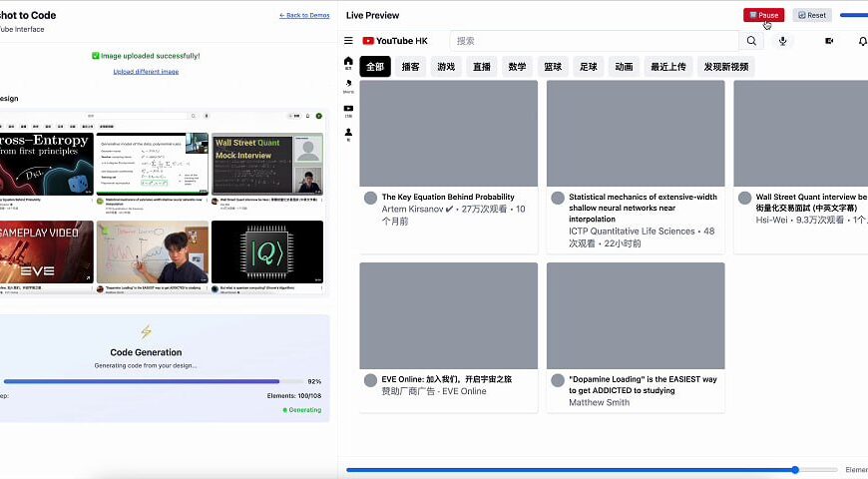868x479 pixels.
Task: Open notifications bell icon
Action: [x=862, y=41]
